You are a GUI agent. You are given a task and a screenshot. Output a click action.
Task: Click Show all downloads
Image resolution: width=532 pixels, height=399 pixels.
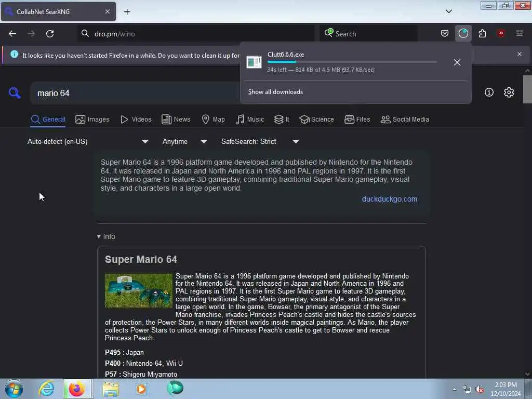pos(275,92)
